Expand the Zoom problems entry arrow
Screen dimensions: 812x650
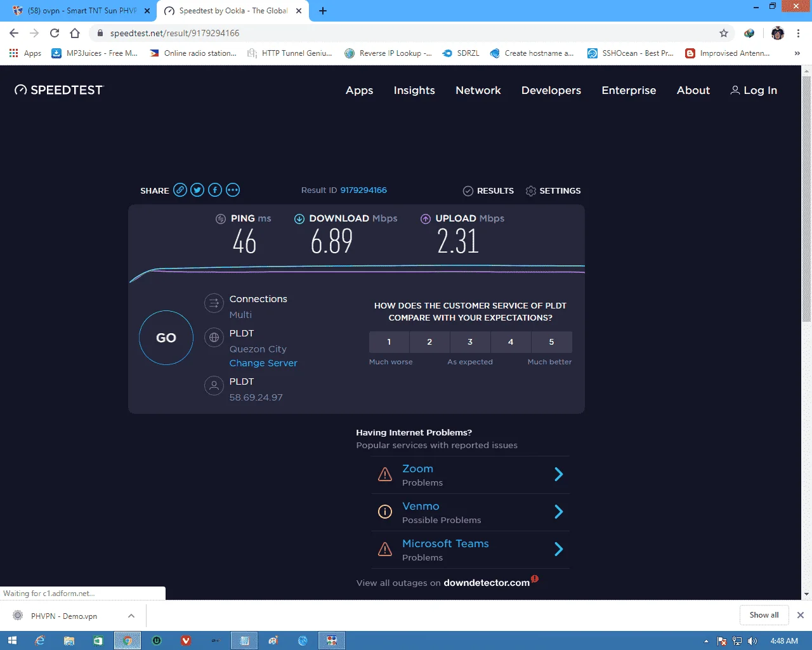(559, 474)
